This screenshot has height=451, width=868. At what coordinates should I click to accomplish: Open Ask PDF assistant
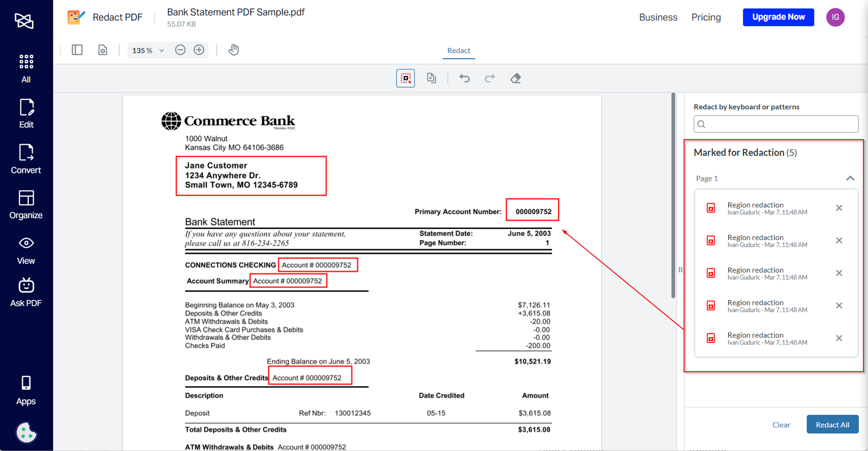click(26, 293)
